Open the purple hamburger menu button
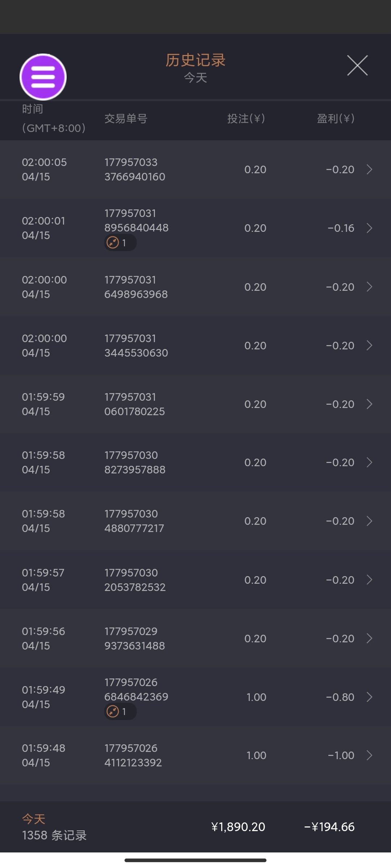Image resolution: width=391 pixels, height=868 pixels. pyautogui.click(x=43, y=77)
